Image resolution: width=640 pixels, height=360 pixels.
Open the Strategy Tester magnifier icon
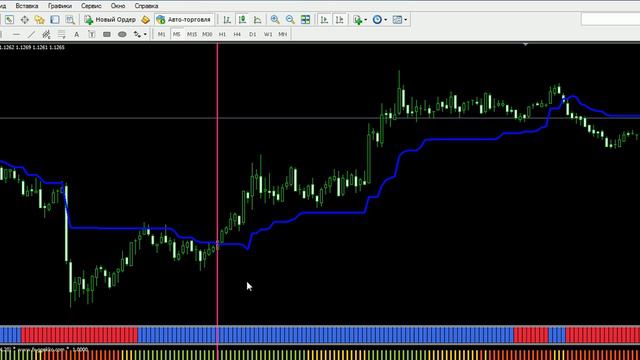coord(70,20)
